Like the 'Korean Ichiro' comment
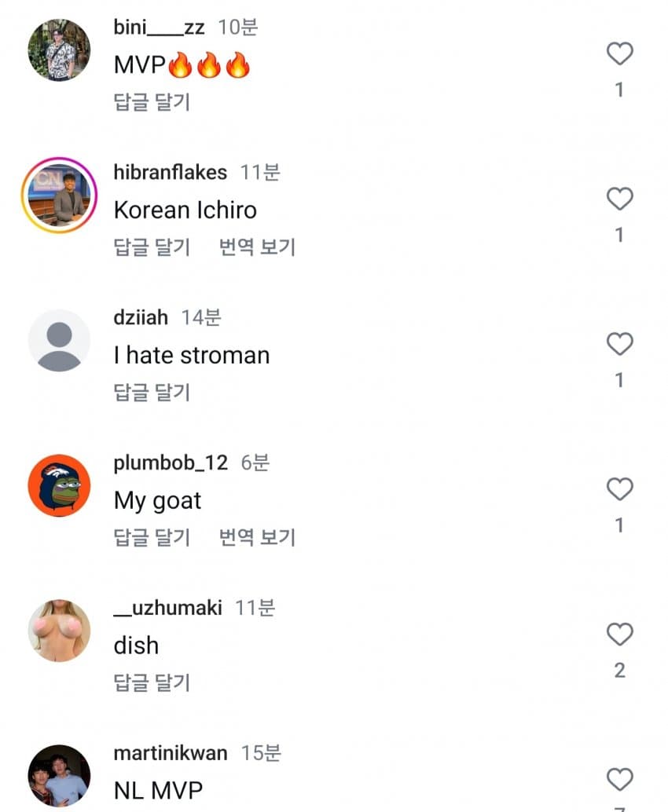 tap(619, 199)
